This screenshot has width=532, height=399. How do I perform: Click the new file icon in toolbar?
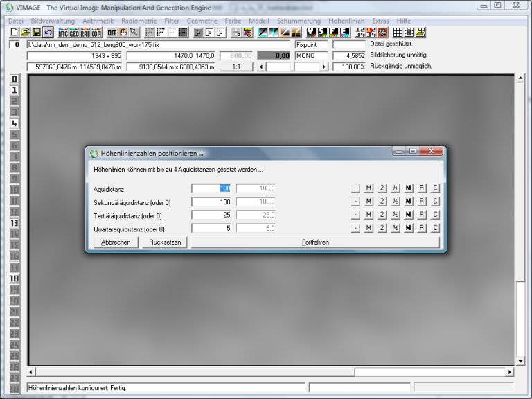pyautogui.click(x=14, y=33)
